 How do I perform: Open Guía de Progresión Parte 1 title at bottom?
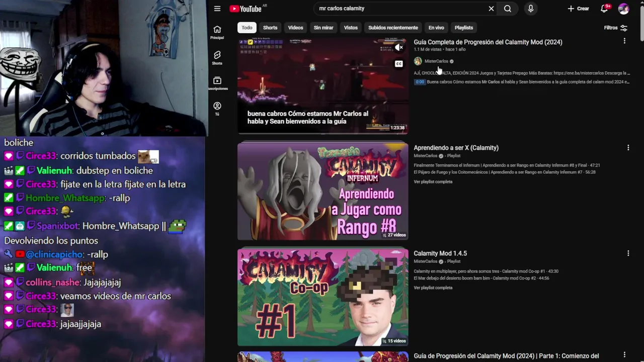pos(506,356)
